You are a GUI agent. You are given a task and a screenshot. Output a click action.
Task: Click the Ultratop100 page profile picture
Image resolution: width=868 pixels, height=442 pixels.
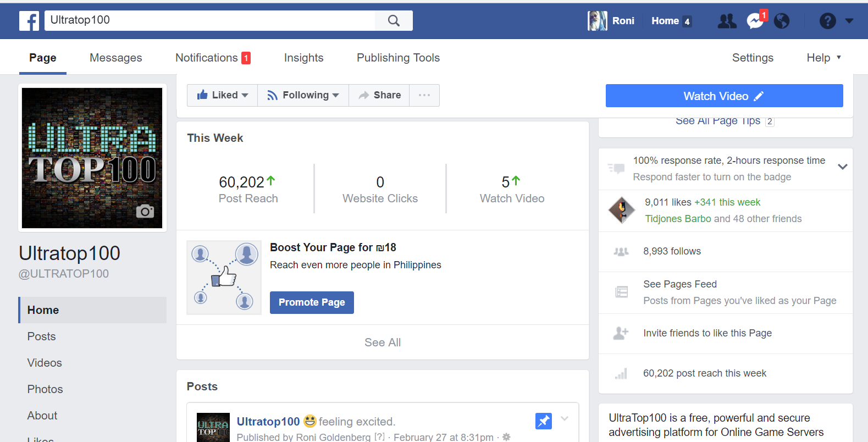(x=92, y=158)
